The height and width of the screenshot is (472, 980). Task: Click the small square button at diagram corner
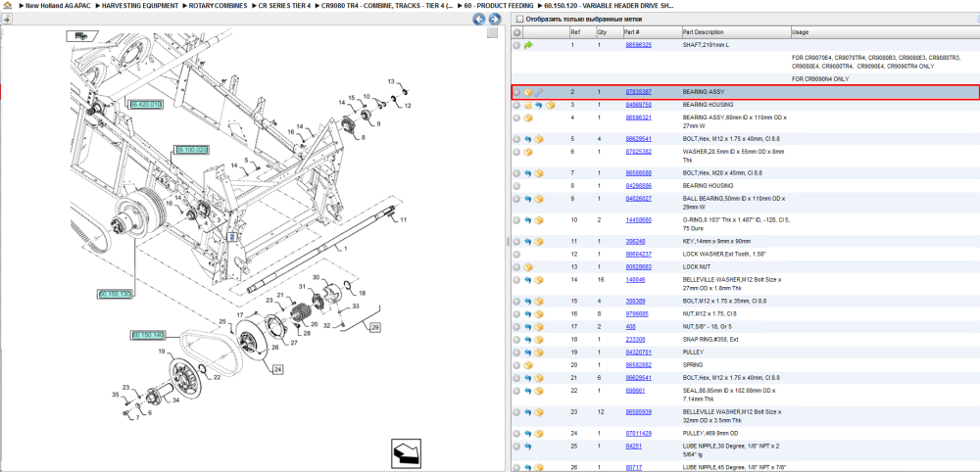(493, 32)
